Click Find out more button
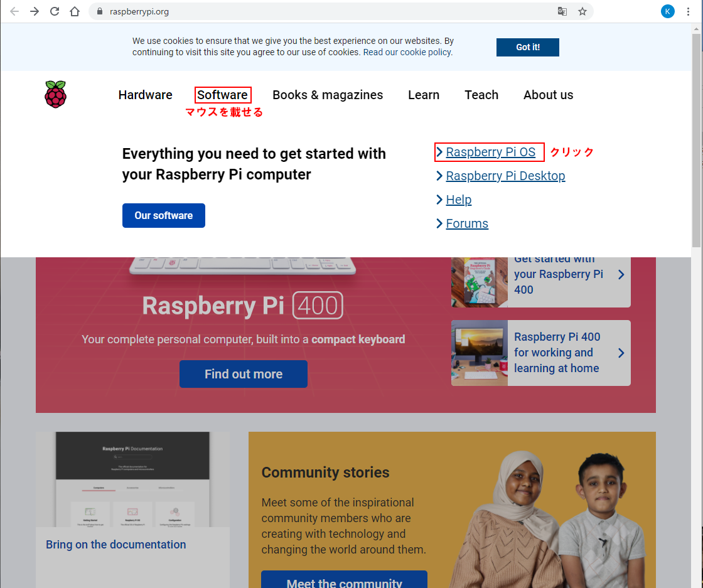The width and height of the screenshot is (703, 588). pos(244,374)
